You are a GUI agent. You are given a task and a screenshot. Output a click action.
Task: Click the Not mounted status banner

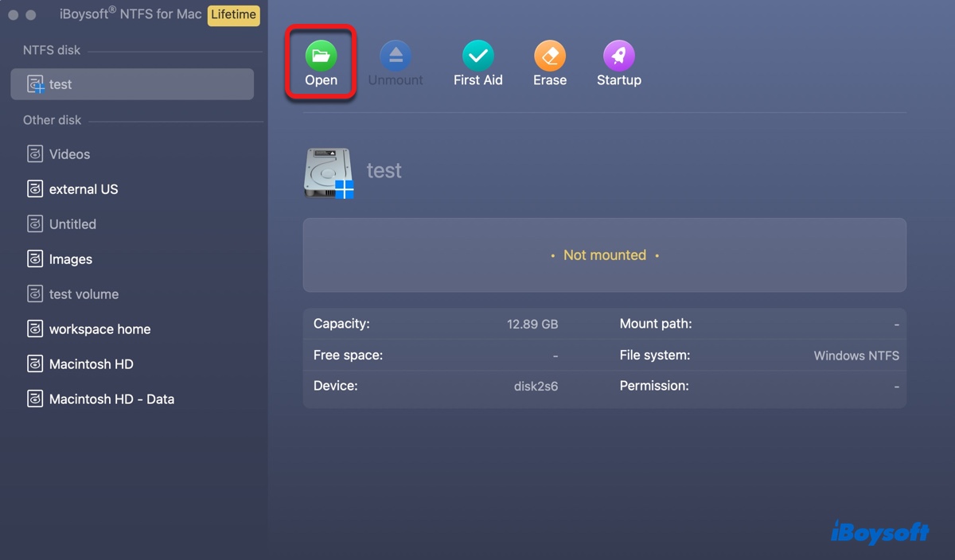coord(604,255)
